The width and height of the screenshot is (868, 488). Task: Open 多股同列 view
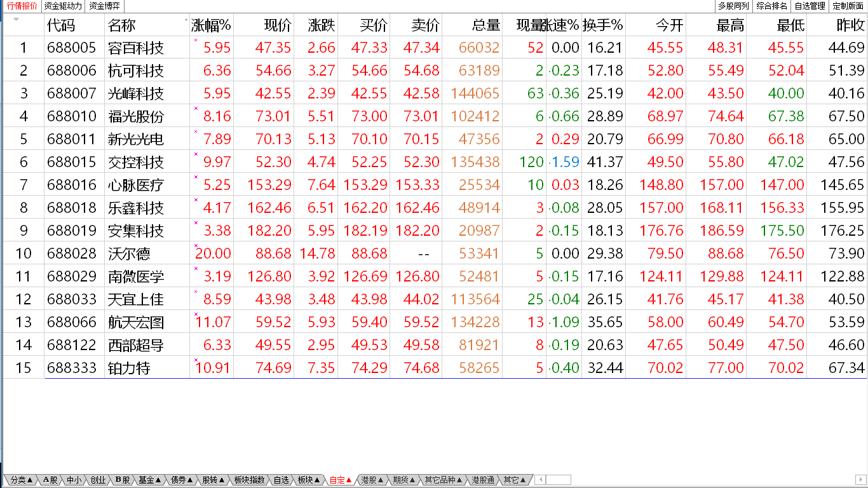click(733, 6)
